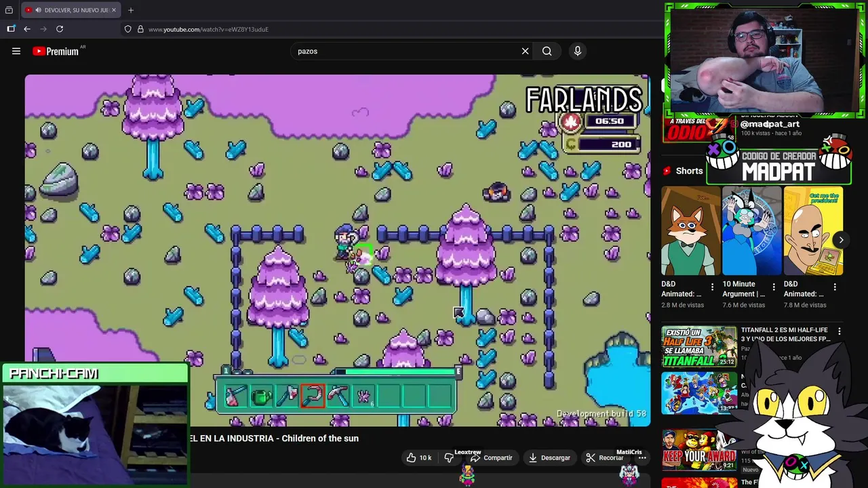Click the green energy bar in game

(400, 371)
